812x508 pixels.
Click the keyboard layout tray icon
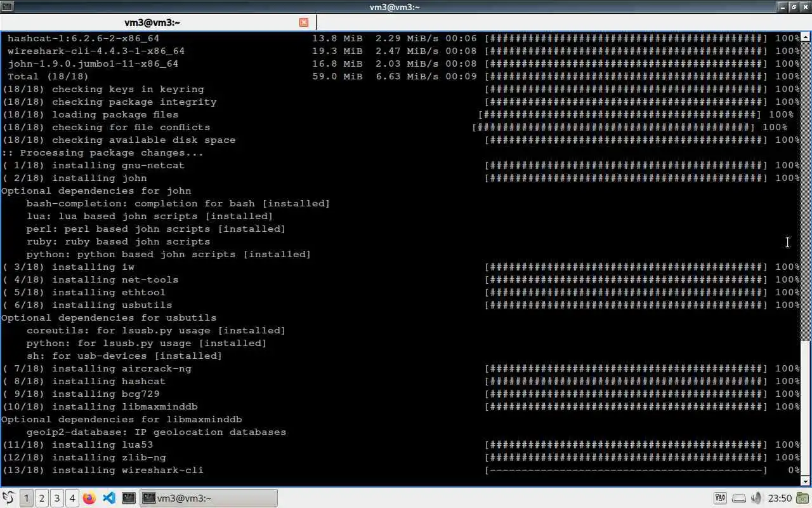pos(720,498)
